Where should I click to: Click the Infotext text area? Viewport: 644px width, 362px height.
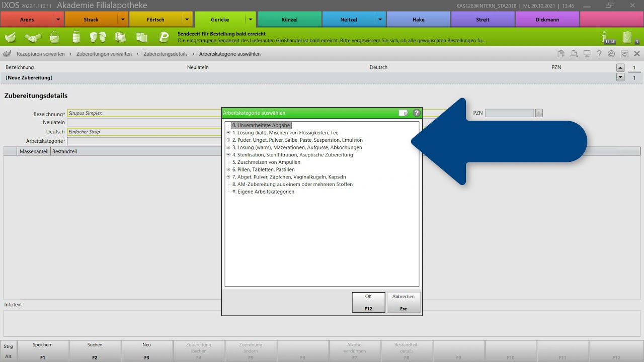tap(322, 323)
